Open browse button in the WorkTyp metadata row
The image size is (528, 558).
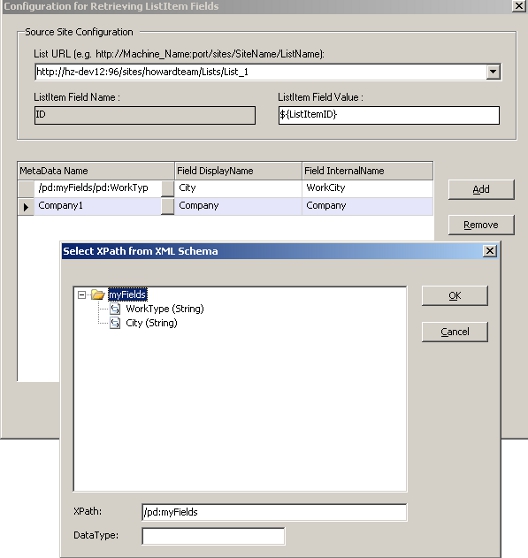(168, 189)
